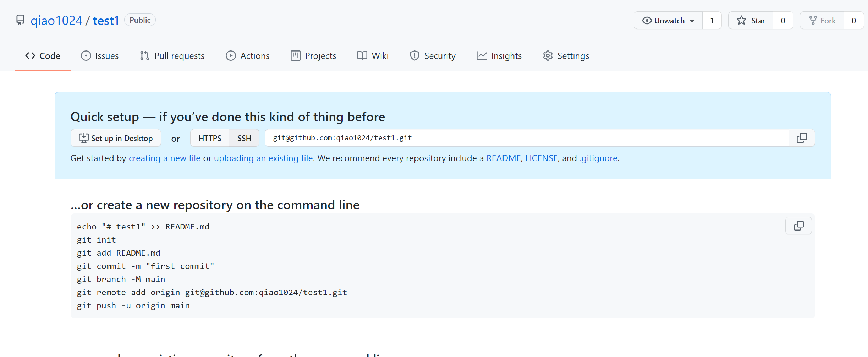Copy the repository clone URL

tap(802, 138)
